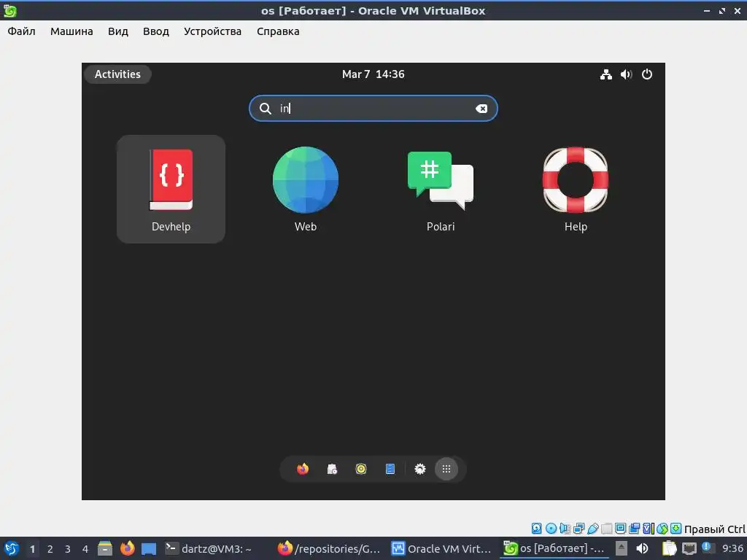The image size is (747, 560).
Task: Clear the search field with the backspace icon
Action: pyautogui.click(x=481, y=109)
